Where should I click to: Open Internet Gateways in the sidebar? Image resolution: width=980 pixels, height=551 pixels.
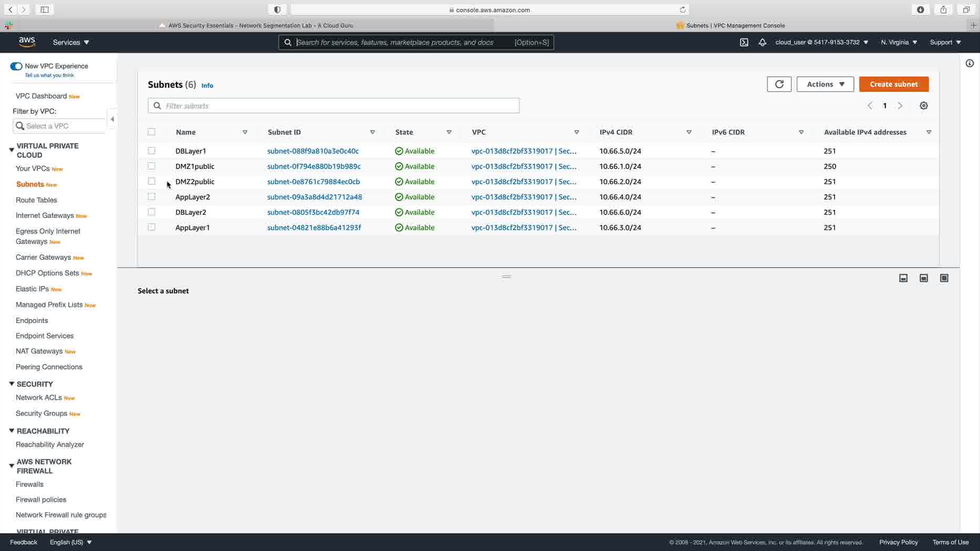[x=45, y=216]
